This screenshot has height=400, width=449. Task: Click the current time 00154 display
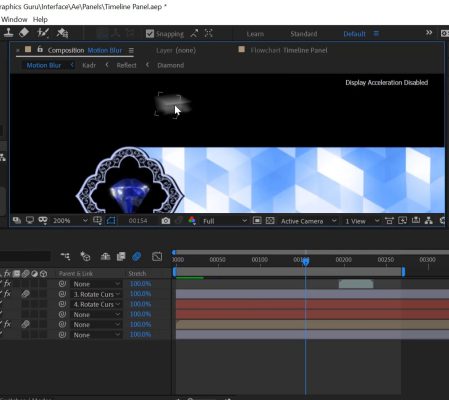(x=138, y=221)
